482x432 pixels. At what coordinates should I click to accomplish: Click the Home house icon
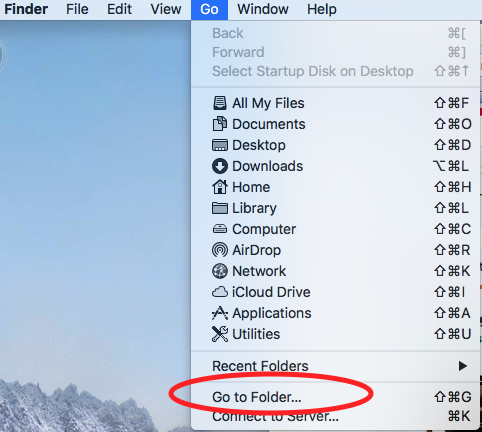point(220,187)
